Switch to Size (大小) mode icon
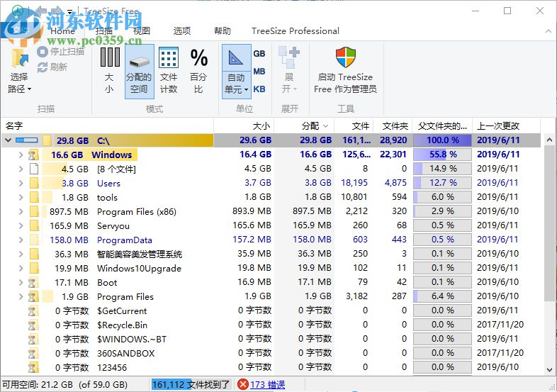The width and height of the screenshot is (557, 392). (110, 57)
